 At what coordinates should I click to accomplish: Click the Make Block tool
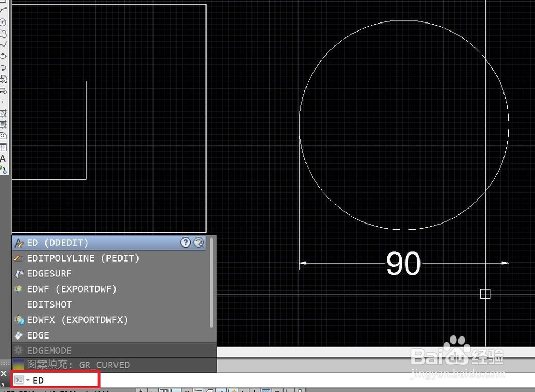tap(3, 90)
